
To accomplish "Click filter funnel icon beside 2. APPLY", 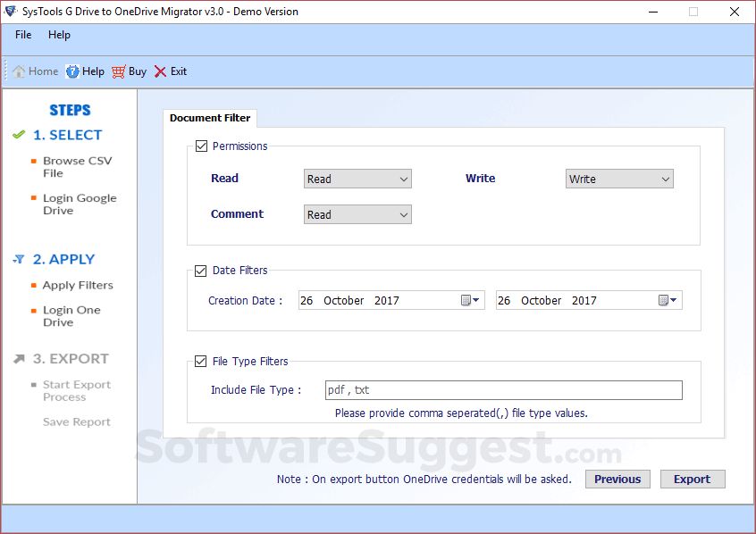I will point(19,259).
